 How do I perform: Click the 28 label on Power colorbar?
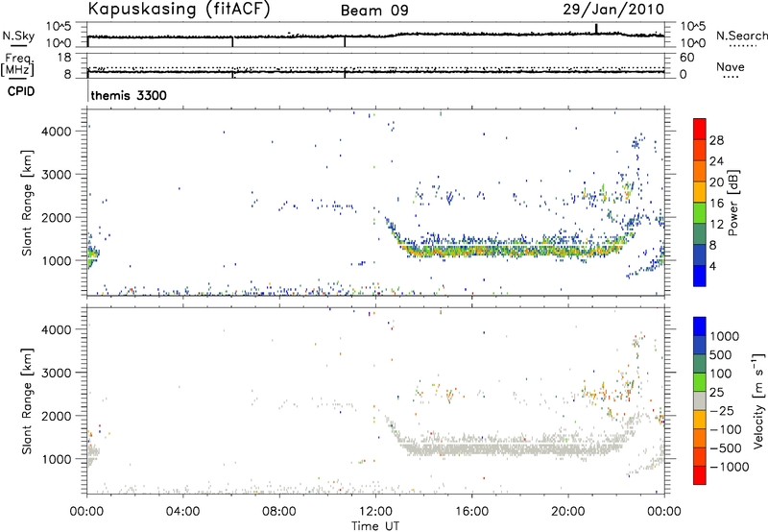[716, 140]
